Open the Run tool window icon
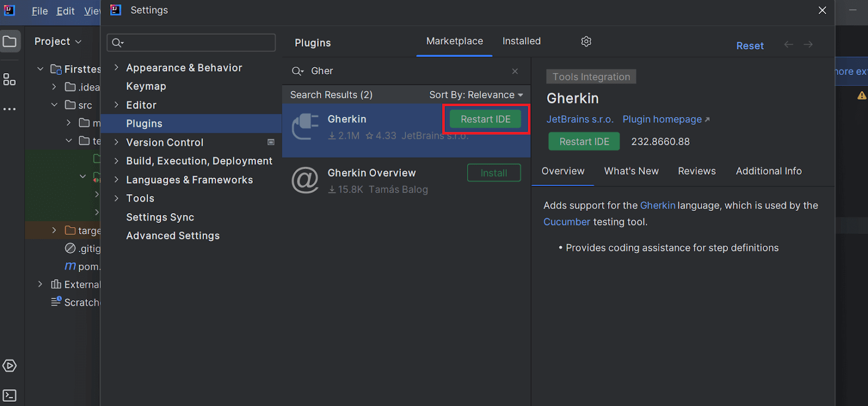 click(x=10, y=366)
